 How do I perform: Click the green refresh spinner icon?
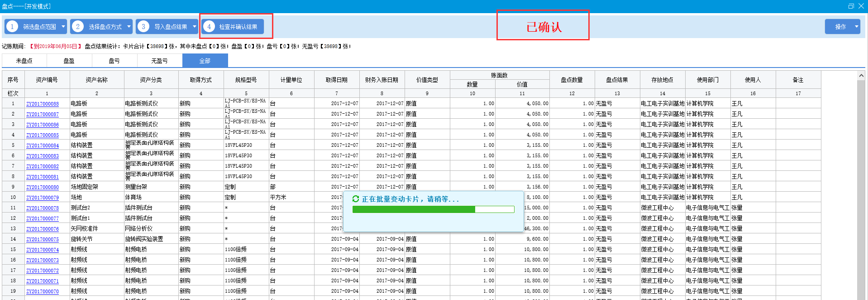pos(356,199)
